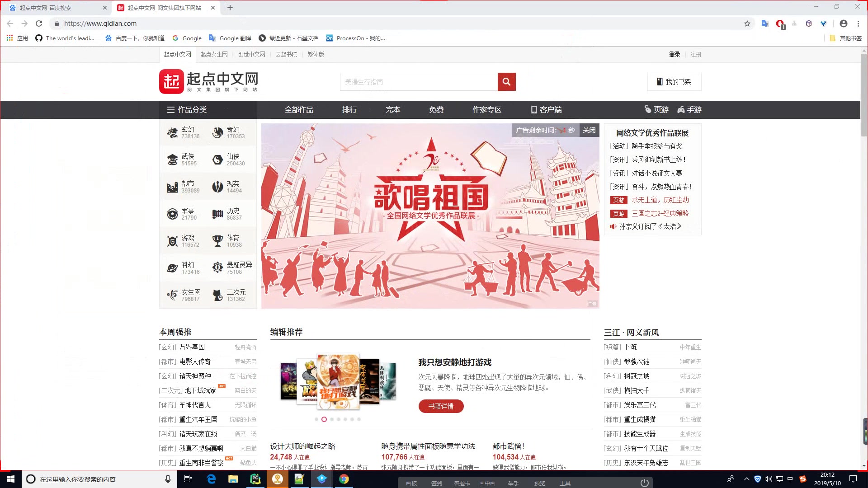Click the search box with 美漫生存指南
This screenshot has width=868, height=488.
[418, 82]
